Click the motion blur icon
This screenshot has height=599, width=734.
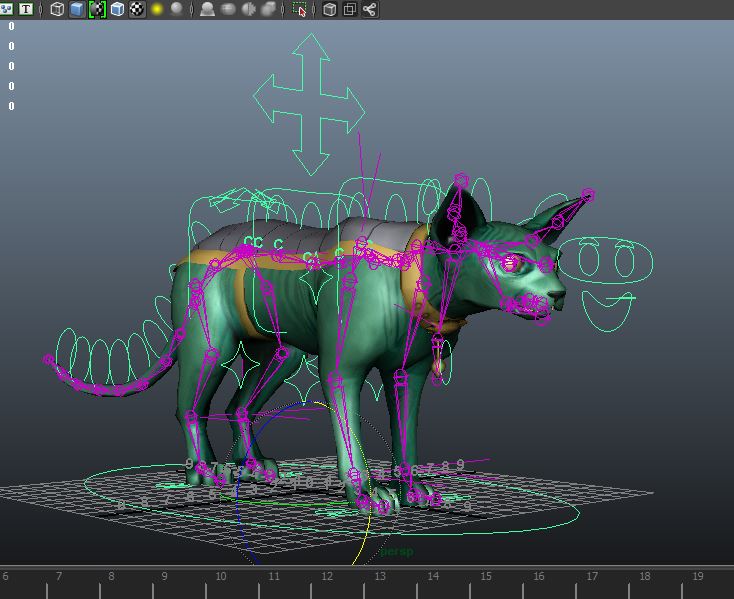pos(228,9)
